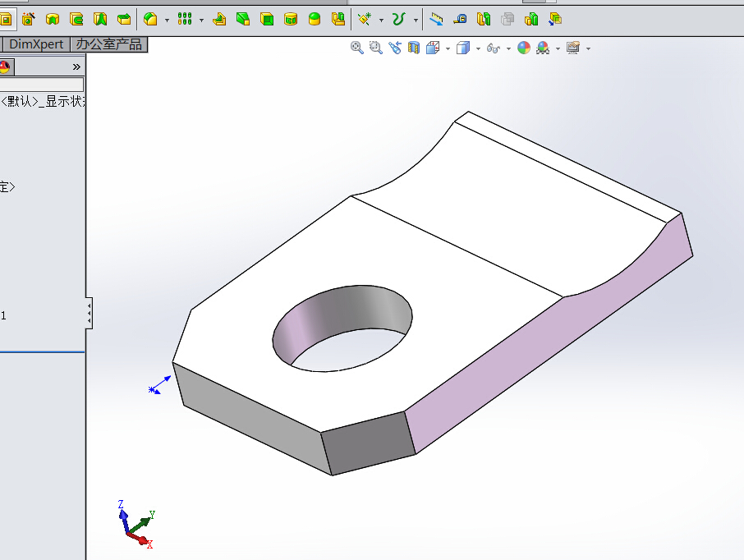Switch to the DimXpert tab
This screenshot has width=744, height=560.
click(x=36, y=44)
